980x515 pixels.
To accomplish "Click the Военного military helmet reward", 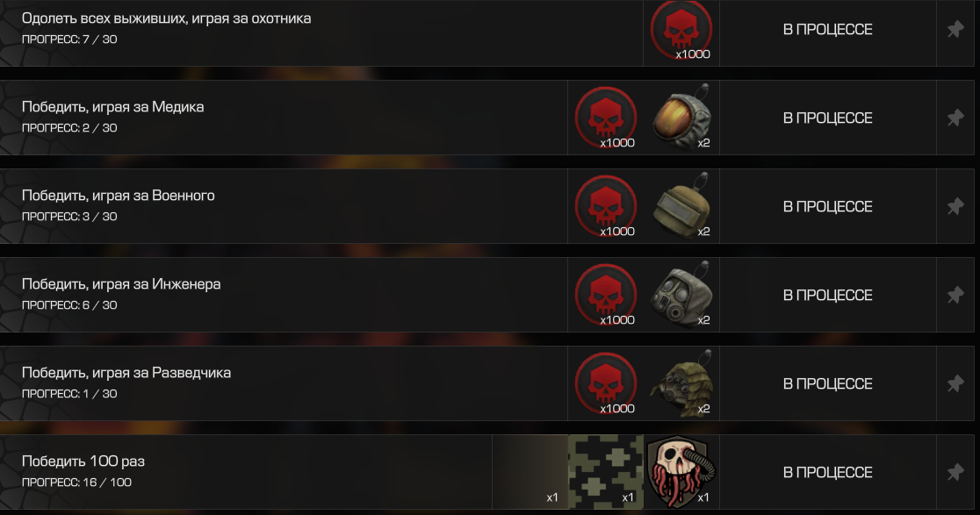I will pos(682,206).
